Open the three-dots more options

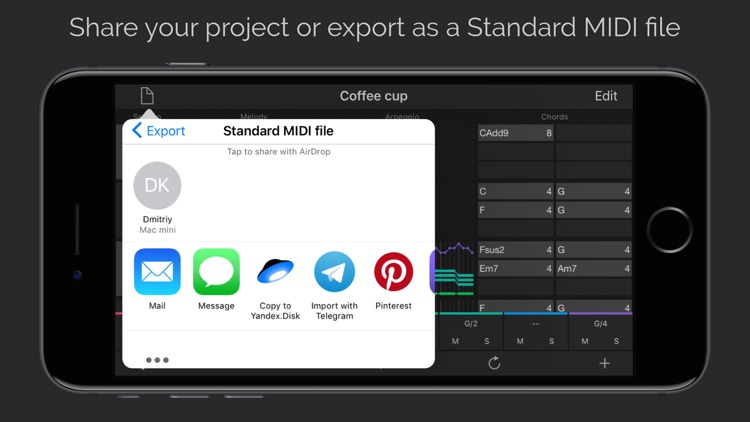[x=157, y=360]
